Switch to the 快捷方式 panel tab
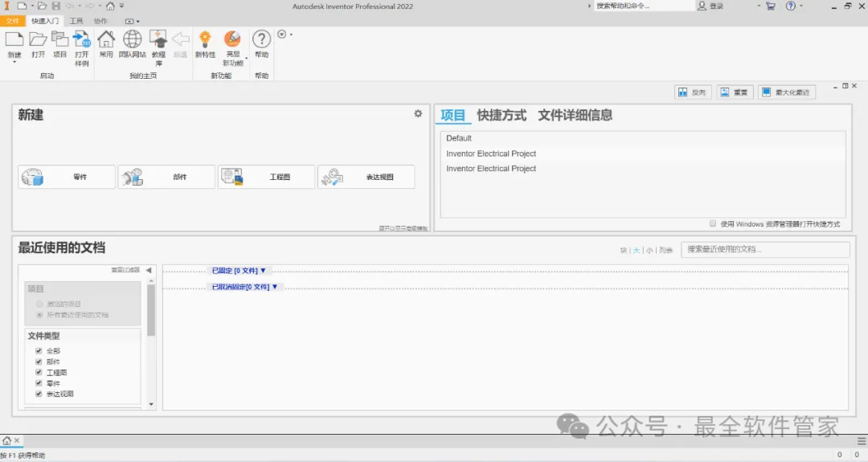Screen dimensions: 868x462 (x=502, y=115)
